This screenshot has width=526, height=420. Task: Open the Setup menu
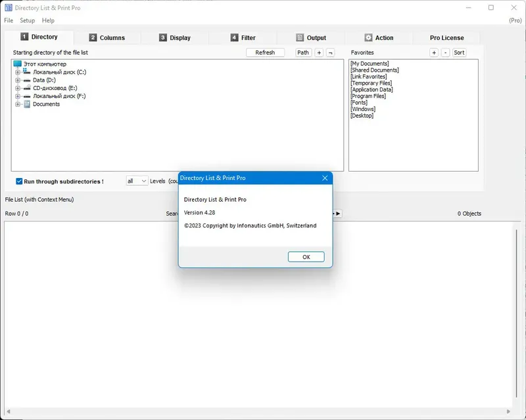click(x=27, y=20)
